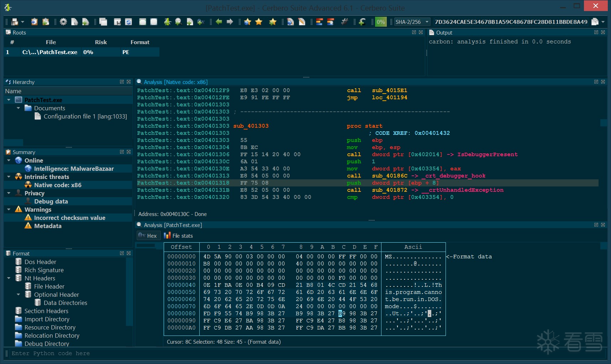611x364 pixels.
Task: Collapse the Nt Headers tree node
Action: [9, 278]
